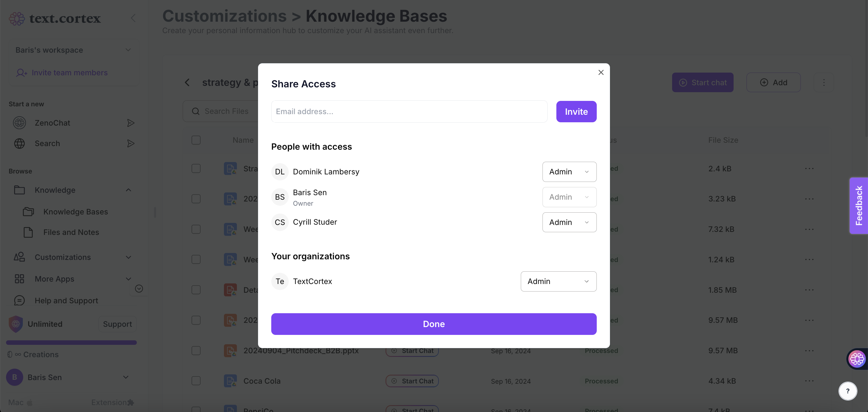Check the box for the 3.23 kB file row
This screenshot has width=868, height=412.
[x=196, y=198]
